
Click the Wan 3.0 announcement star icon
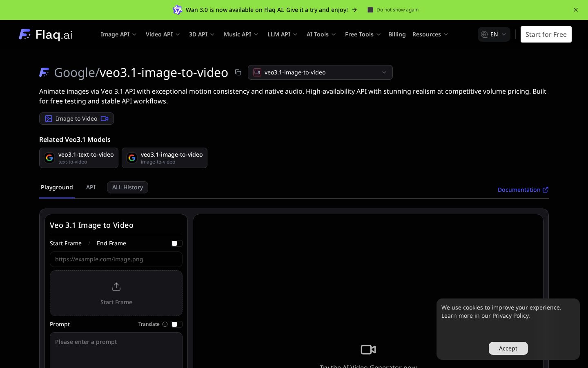pos(177,10)
